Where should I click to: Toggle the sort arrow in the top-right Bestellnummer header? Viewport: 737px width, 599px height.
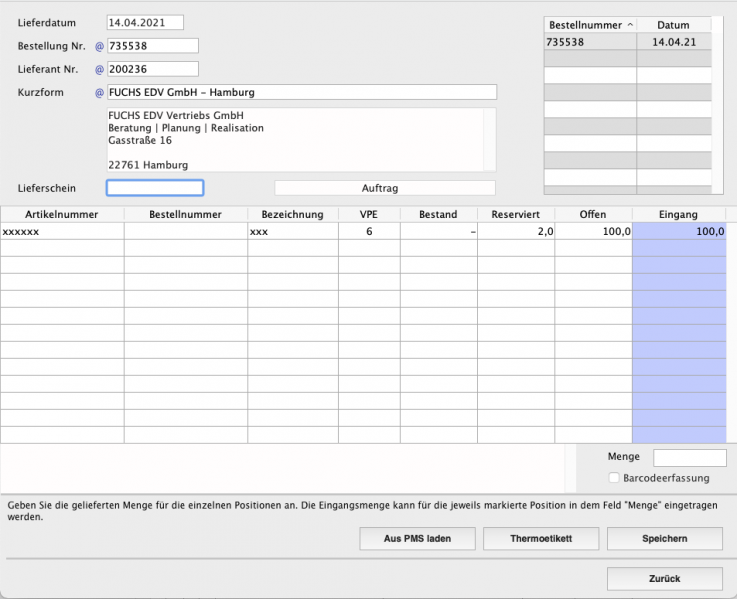[x=629, y=25]
